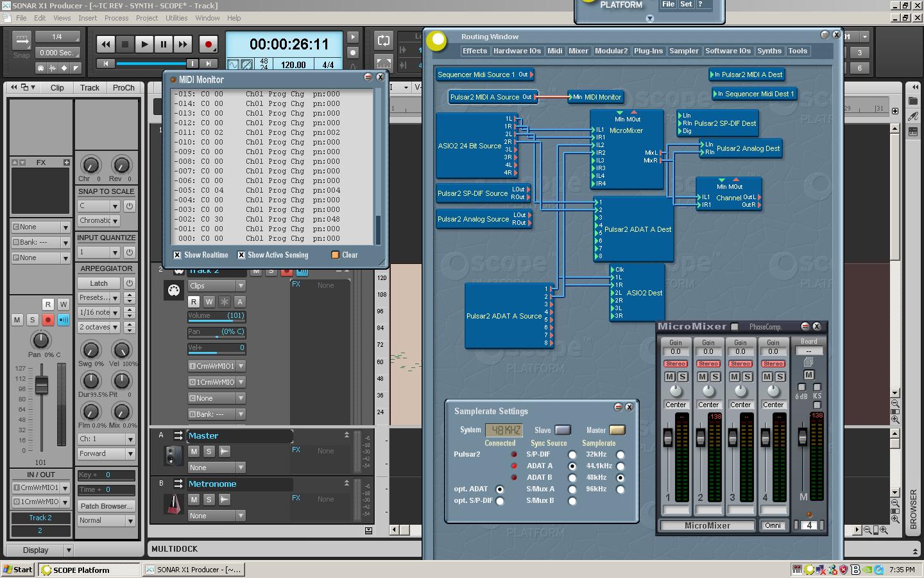Click MicroMixer channel 1 fader
The width and height of the screenshot is (924, 578).
(668, 438)
